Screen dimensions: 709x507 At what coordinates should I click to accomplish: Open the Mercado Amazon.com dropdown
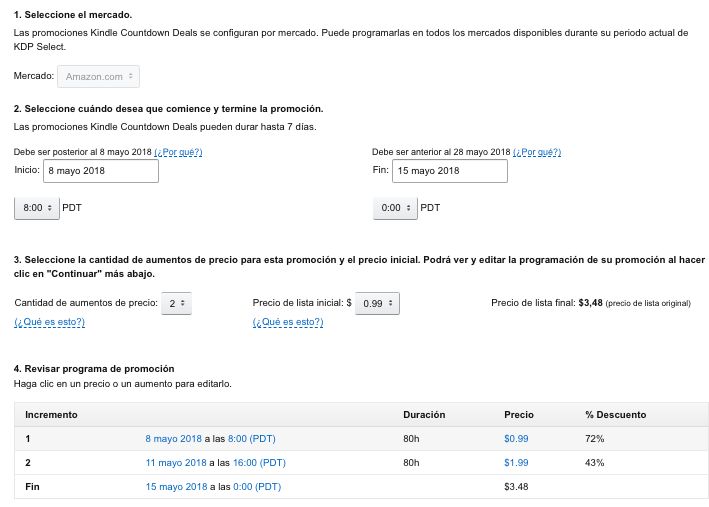click(98, 76)
